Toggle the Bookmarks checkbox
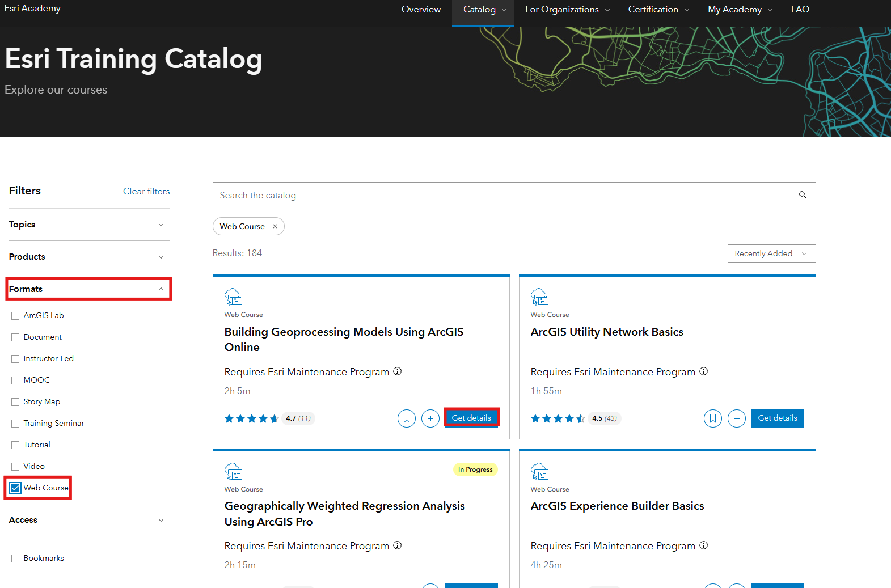The width and height of the screenshot is (891, 588). (15, 559)
